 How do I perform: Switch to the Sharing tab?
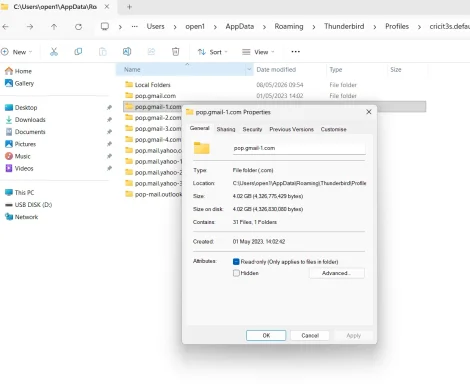tap(226, 129)
